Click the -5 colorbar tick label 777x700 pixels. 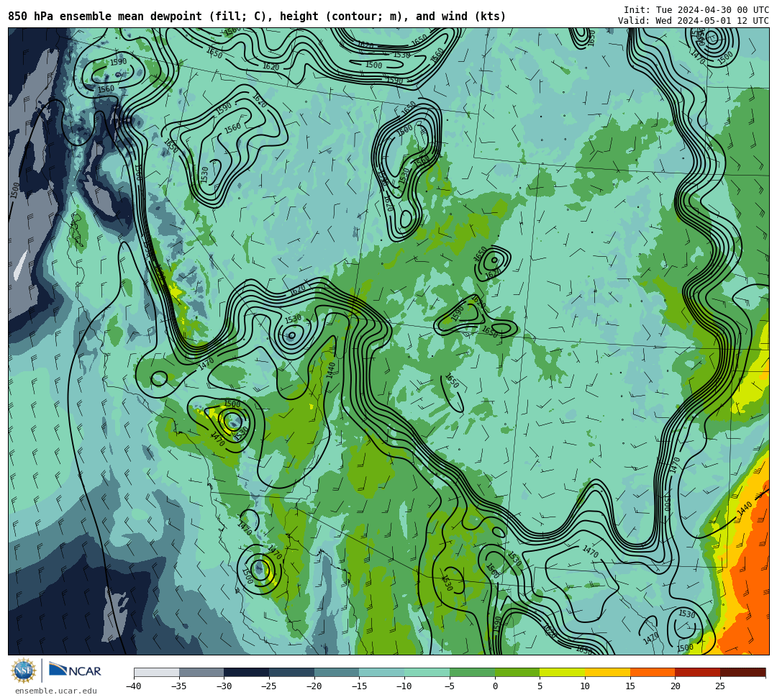click(x=450, y=686)
